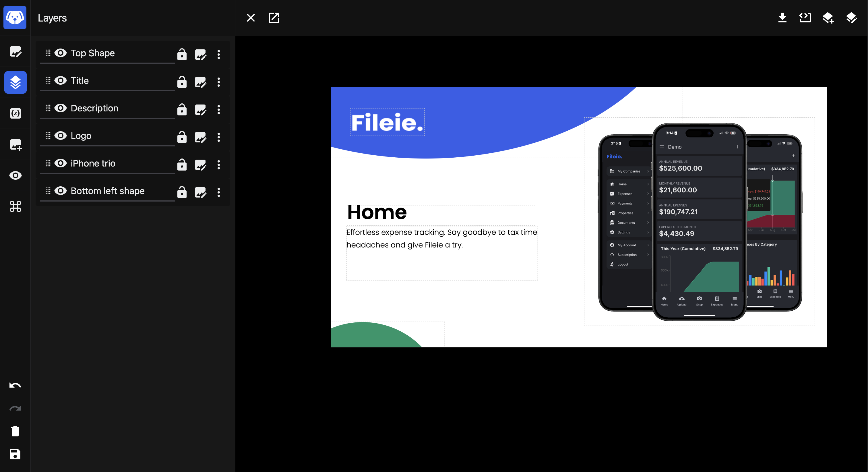The image size is (868, 472).
Task: Edit the iPhone trio layer
Action: (200, 165)
